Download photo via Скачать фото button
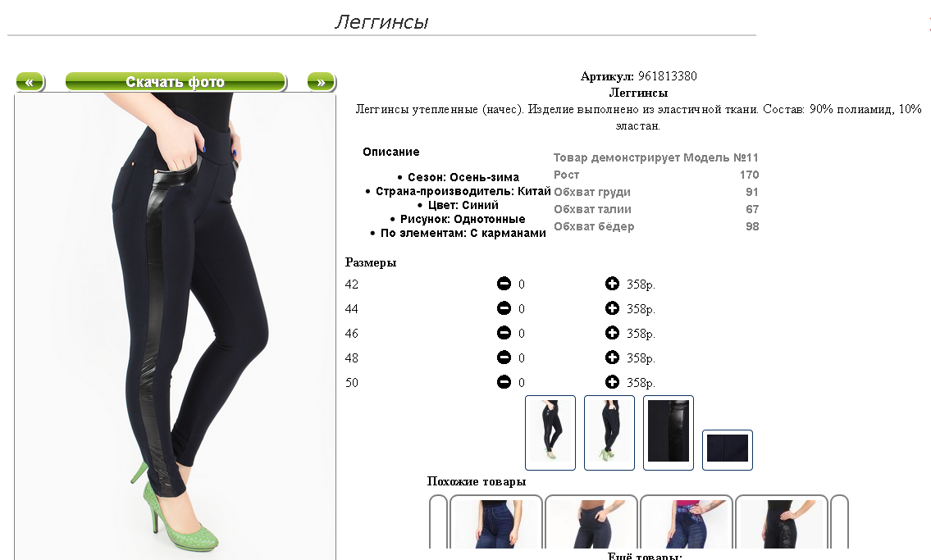Viewport: 931px width, 560px height. (176, 82)
